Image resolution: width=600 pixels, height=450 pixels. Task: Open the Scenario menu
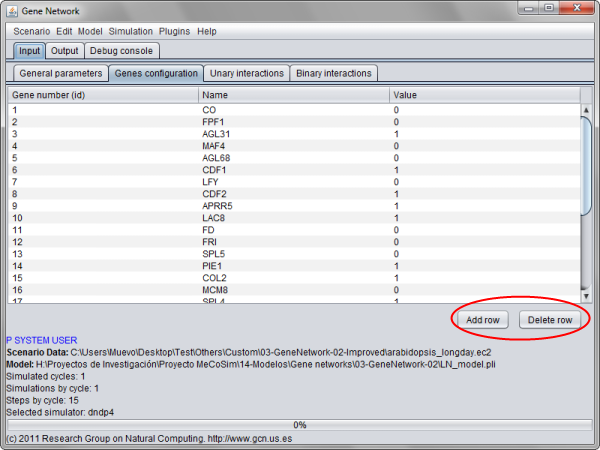(31, 31)
